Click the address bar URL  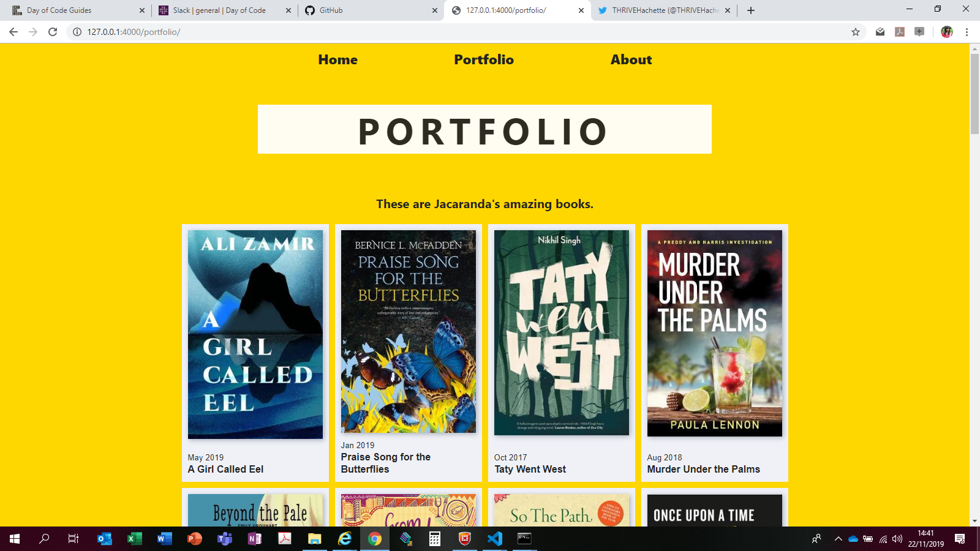coord(134,32)
